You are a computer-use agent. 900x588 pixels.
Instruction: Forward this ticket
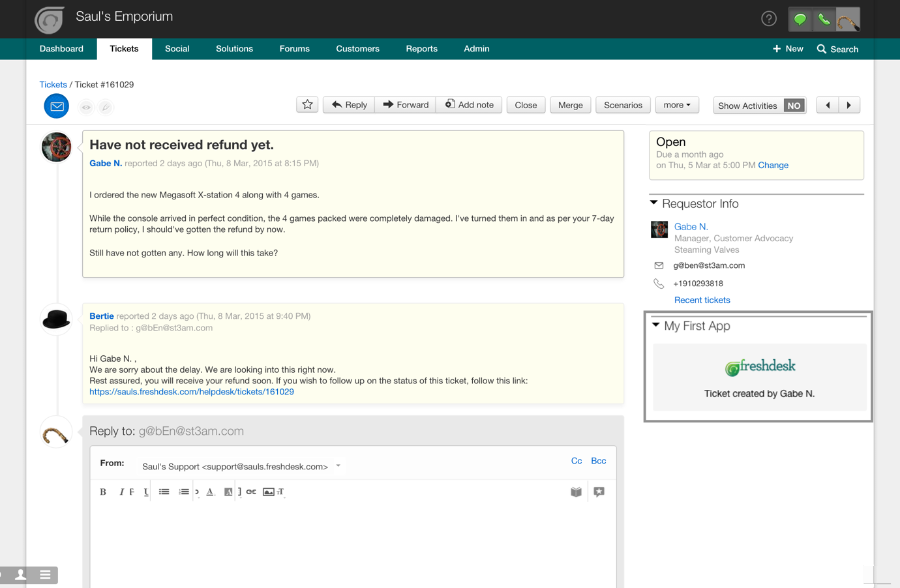click(x=406, y=105)
